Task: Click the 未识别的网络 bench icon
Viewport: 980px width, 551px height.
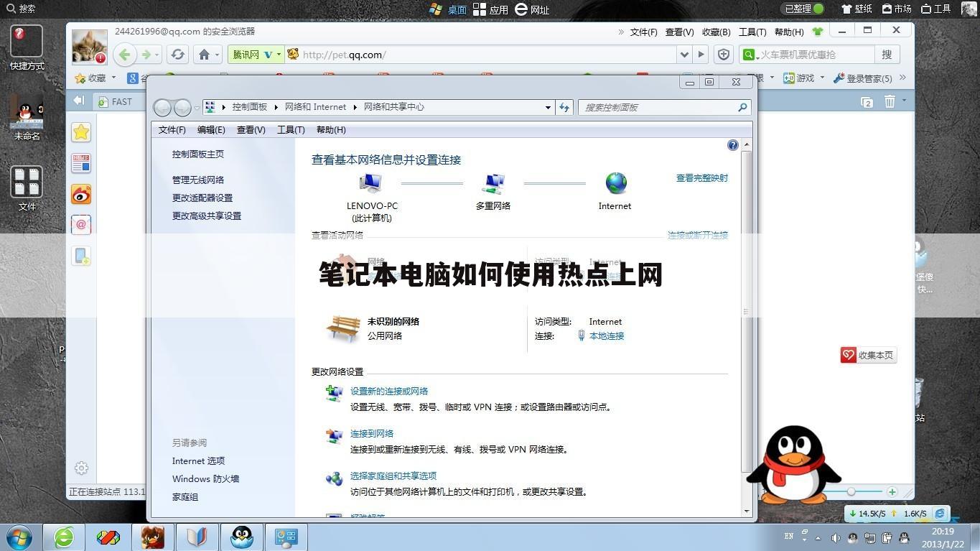Action: point(343,328)
